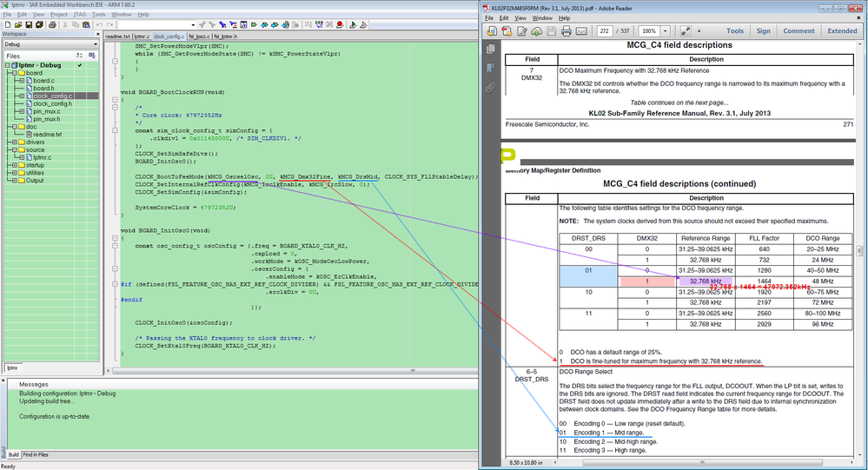Collapse BOARD_InitOsc0 function fold marker

116,238
